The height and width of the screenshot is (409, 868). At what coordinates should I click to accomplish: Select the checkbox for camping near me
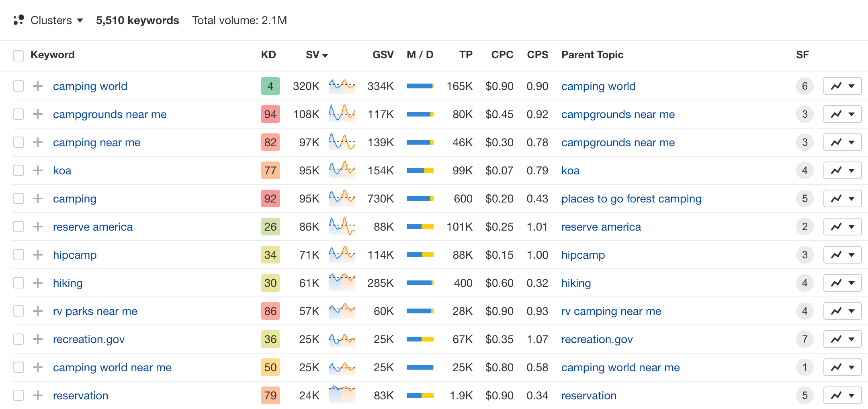pyautogui.click(x=18, y=142)
